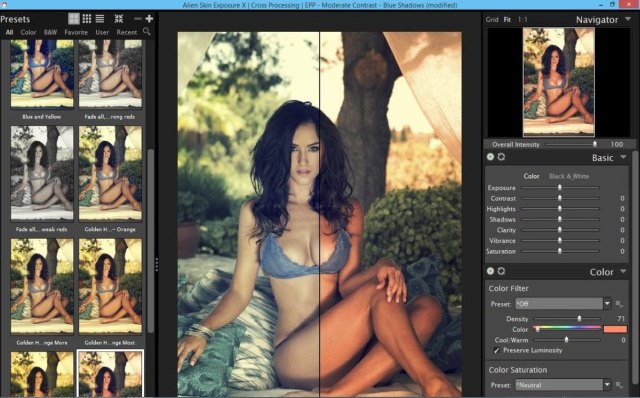Switch presets to small grid view

pyautogui.click(x=87, y=19)
